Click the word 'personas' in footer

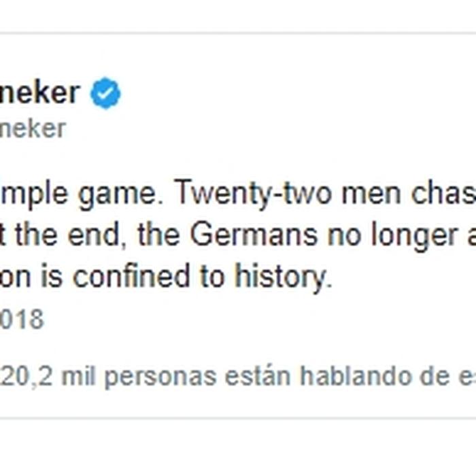point(160,377)
